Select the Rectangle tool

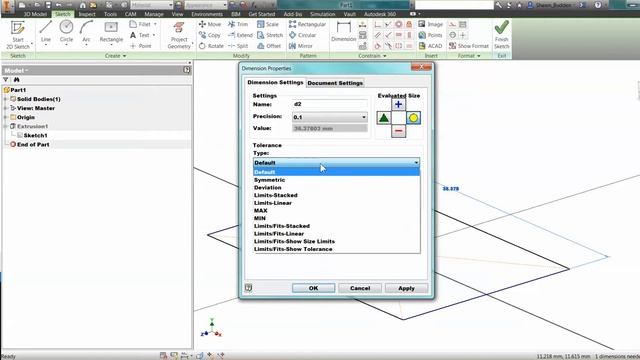(x=111, y=32)
